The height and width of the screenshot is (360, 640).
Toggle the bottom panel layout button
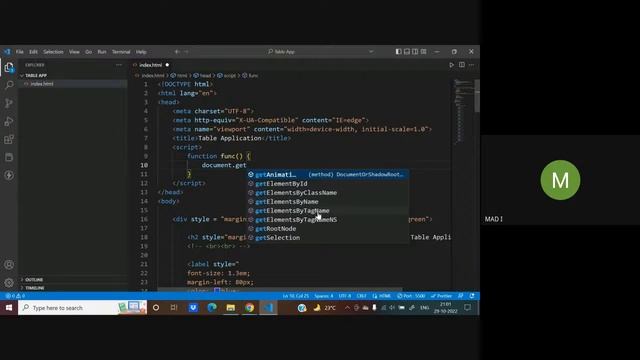pos(407,52)
